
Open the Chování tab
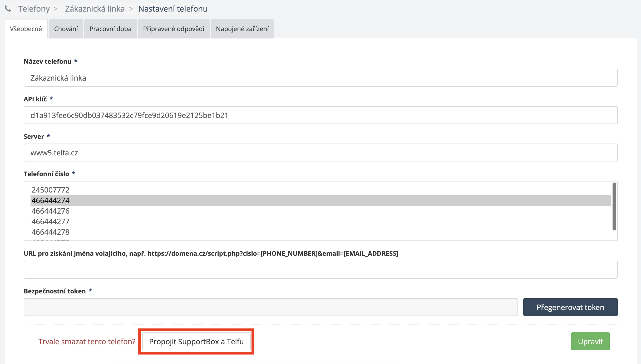pyautogui.click(x=66, y=29)
